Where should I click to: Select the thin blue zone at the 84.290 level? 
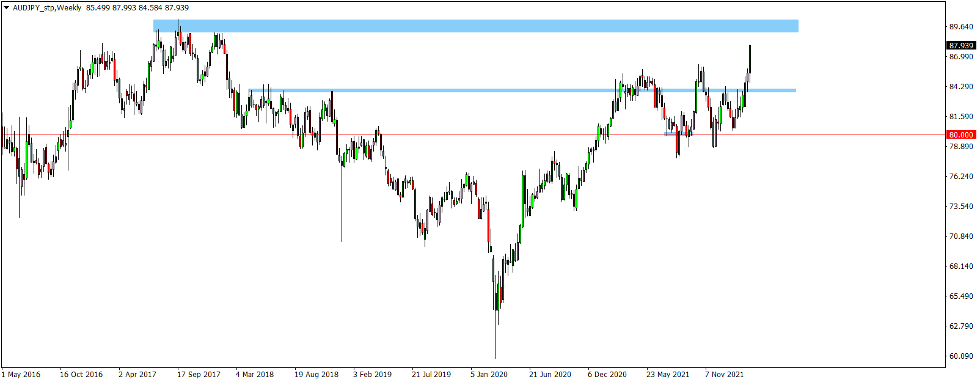522,90
